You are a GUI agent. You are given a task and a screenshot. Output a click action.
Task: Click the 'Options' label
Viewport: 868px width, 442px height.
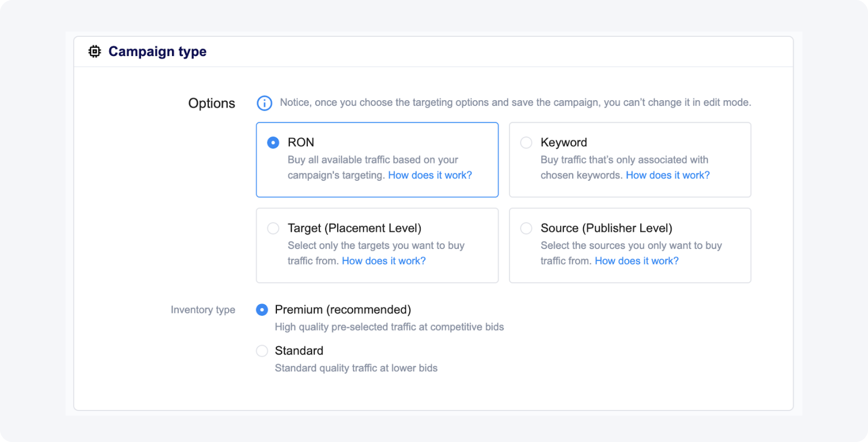click(212, 103)
